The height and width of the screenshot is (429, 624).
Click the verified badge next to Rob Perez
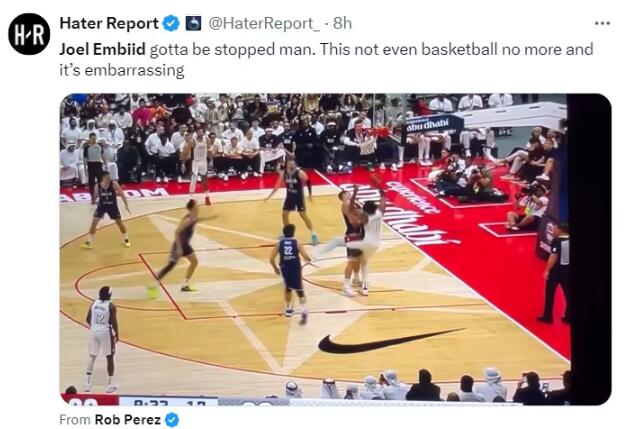pyautogui.click(x=172, y=419)
